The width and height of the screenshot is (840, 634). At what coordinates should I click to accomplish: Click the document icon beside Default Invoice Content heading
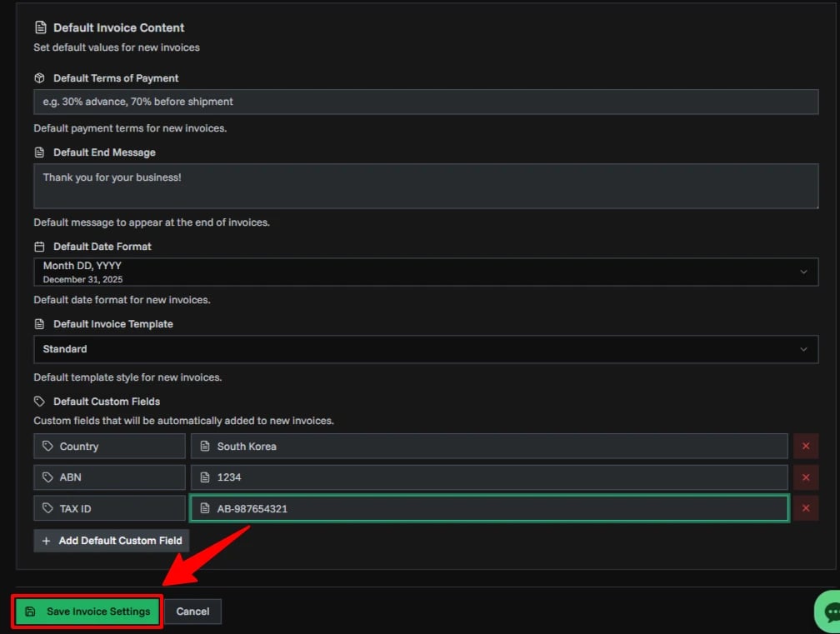[39, 27]
